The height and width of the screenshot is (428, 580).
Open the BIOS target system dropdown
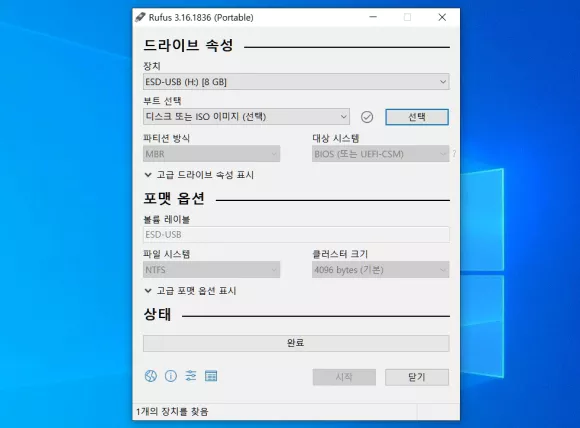tap(380, 154)
